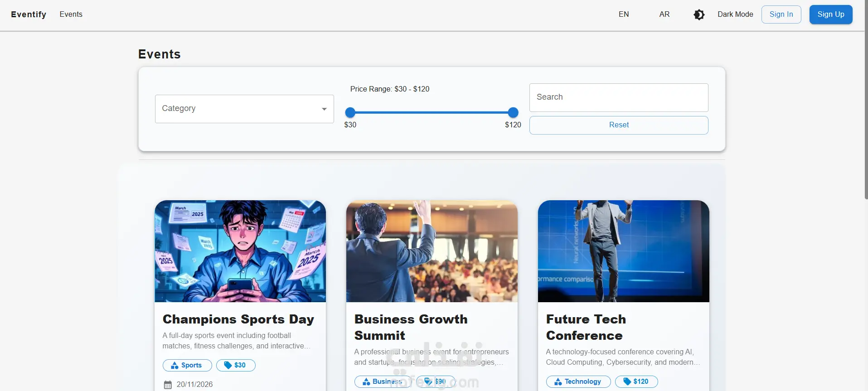
Task: Click the Champions Sports Day description text
Action: pyautogui.click(x=237, y=341)
